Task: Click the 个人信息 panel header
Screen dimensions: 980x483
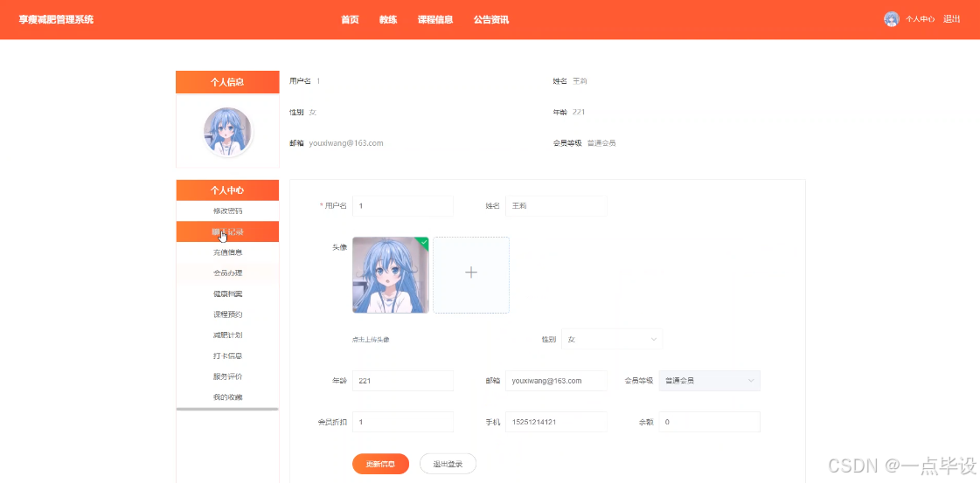Action: click(x=227, y=82)
